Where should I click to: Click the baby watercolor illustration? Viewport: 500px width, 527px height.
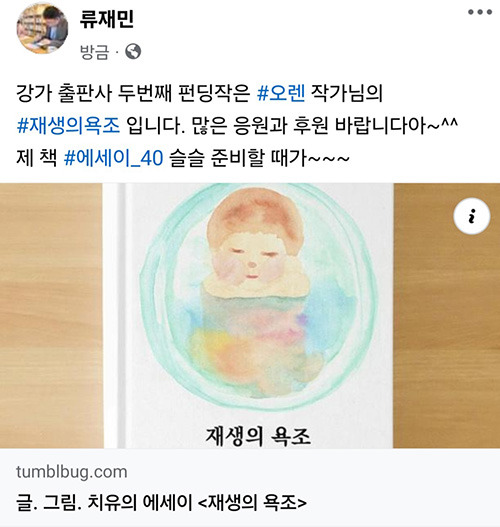(x=258, y=296)
